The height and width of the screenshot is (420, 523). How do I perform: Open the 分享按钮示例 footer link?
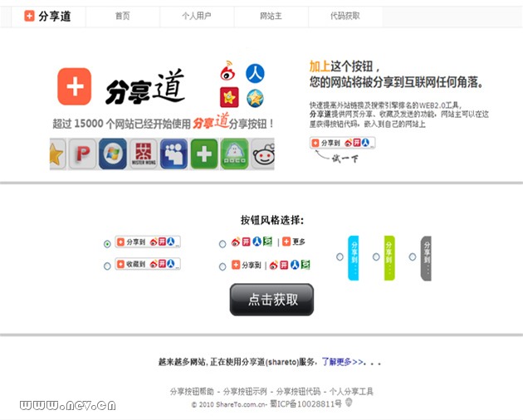click(x=245, y=391)
